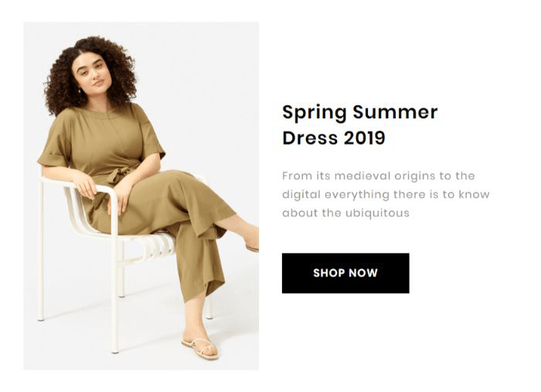Click the model's hand resting on chair arm
The height and width of the screenshot is (392, 541).
click(85, 186)
